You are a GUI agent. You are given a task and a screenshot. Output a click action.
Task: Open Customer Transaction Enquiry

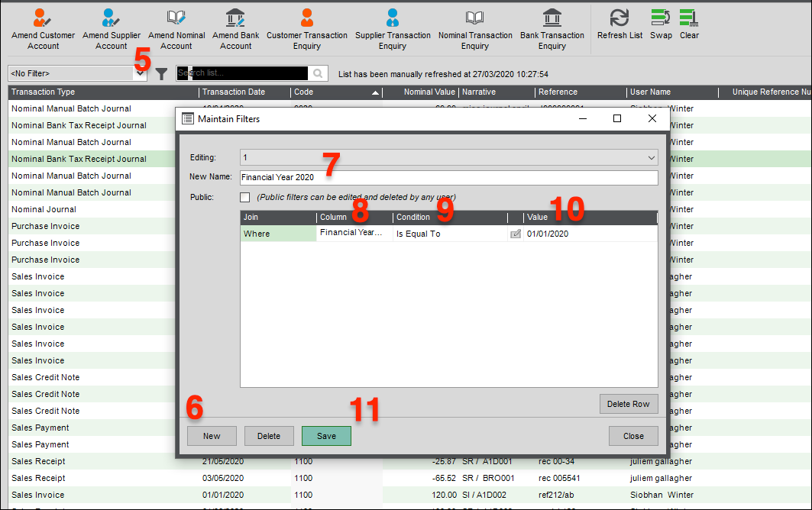pyautogui.click(x=306, y=28)
